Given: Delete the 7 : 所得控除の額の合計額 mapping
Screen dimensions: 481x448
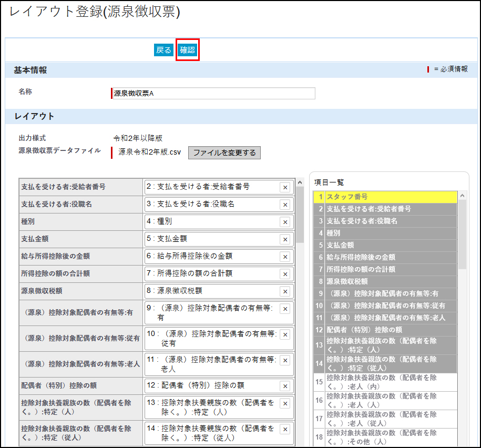Looking at the screenshot, I should tap(285, 274).
